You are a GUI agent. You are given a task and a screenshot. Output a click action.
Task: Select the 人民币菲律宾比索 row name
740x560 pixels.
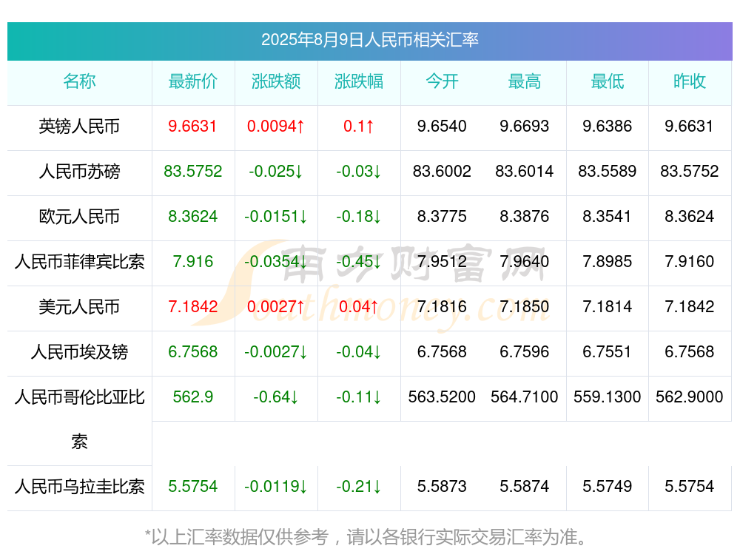pyautogui.click(x=79, y=261)
